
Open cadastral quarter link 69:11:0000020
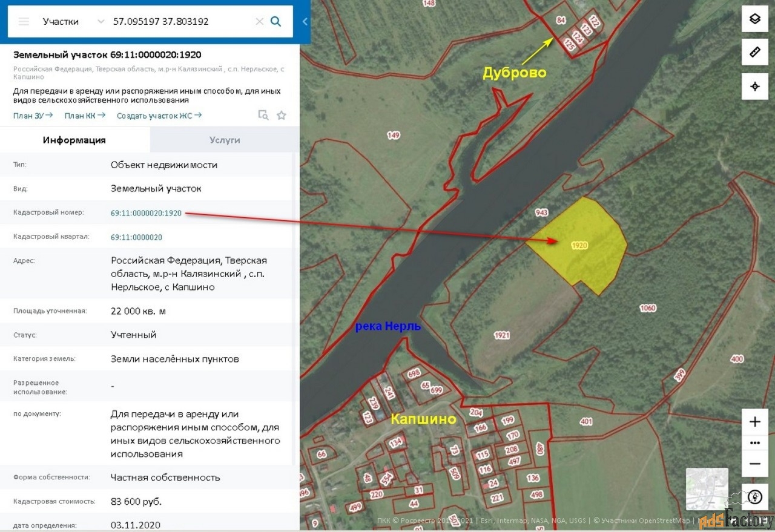tap(136, 237)
